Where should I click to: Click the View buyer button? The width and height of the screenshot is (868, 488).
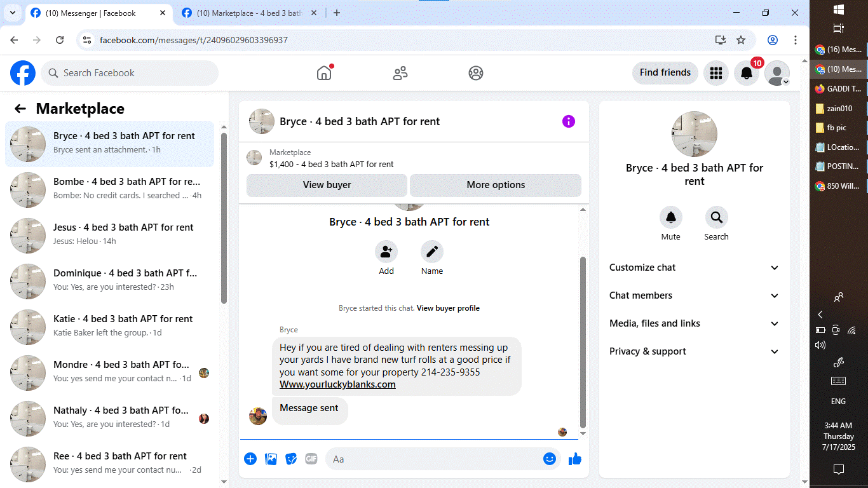point(327,185)
